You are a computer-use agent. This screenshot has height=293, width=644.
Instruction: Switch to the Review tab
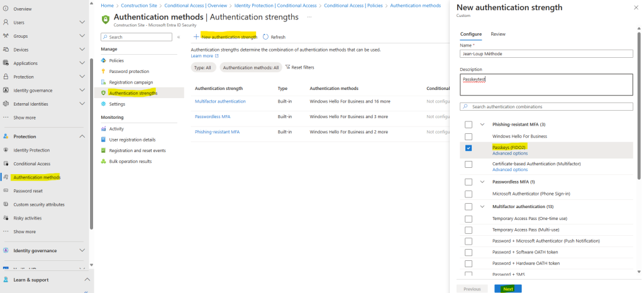pyautogui.click(x=498, y=34)
